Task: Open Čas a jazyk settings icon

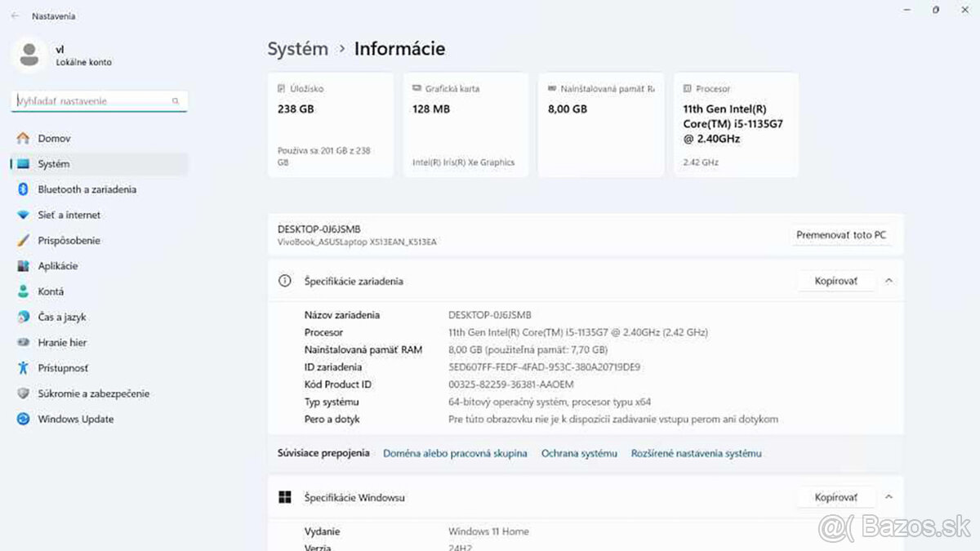Action: point(24,317)
